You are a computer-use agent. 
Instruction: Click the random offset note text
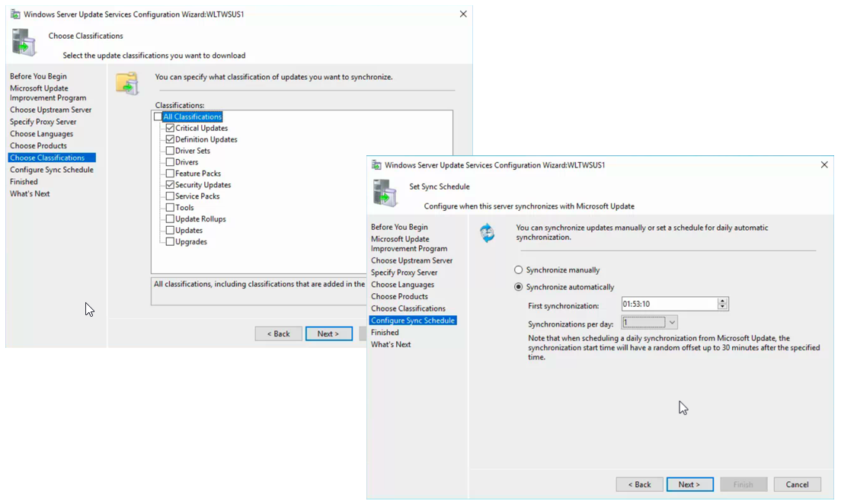673,347
